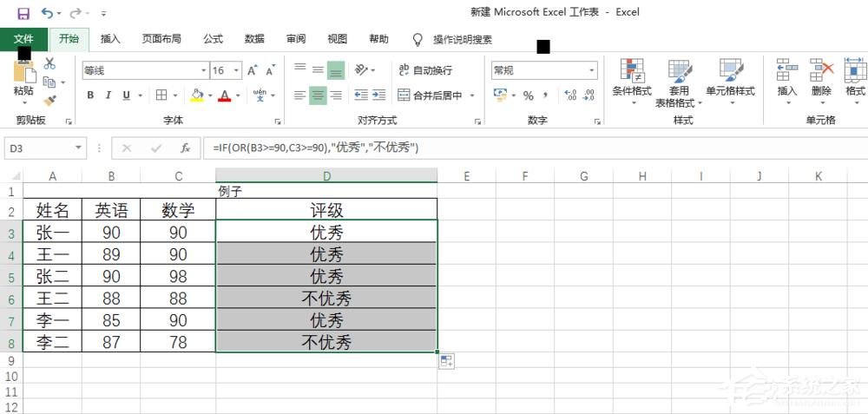Open the 常规 number format dropdown
868x414 pixels.
tap(592, 70)
